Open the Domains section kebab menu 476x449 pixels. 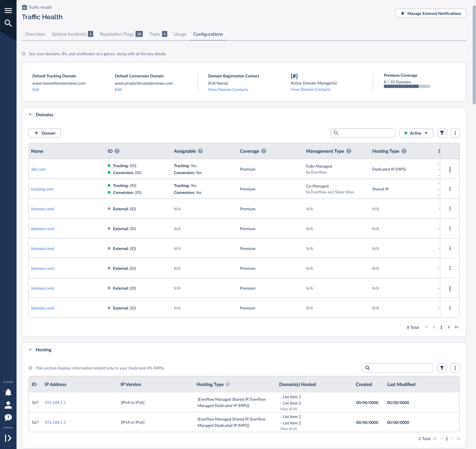click(455, 133)
